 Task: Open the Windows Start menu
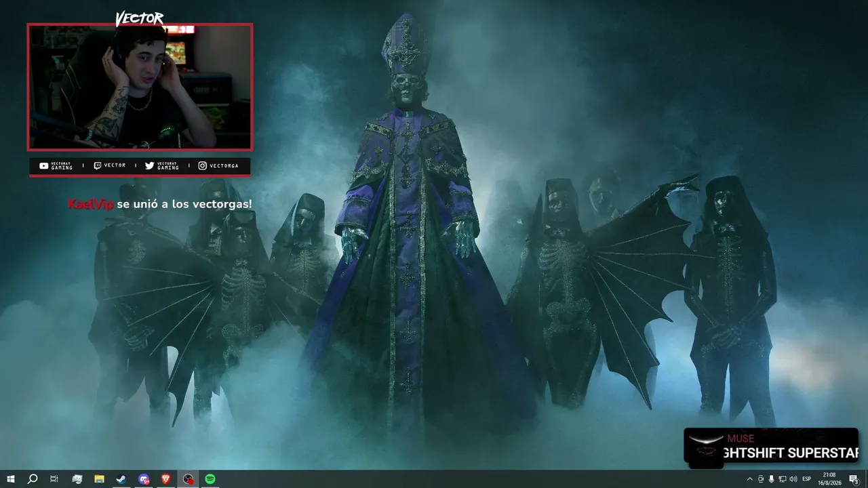(11, 479)
